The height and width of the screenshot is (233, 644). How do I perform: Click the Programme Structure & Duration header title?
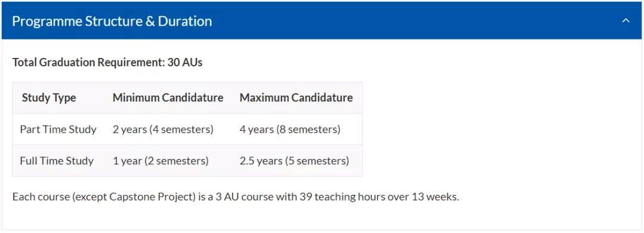pyautogui.click(x=112, y=21)
